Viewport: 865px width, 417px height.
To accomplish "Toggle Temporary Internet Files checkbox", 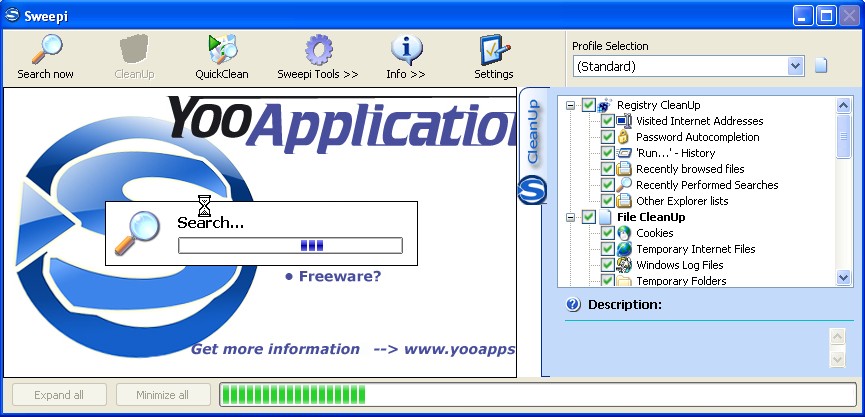I will point(607,249).
